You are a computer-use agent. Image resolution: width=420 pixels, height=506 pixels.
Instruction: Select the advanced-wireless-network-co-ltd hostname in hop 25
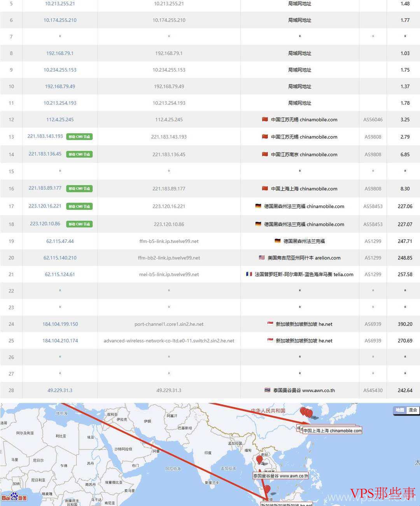coord(169,341)
